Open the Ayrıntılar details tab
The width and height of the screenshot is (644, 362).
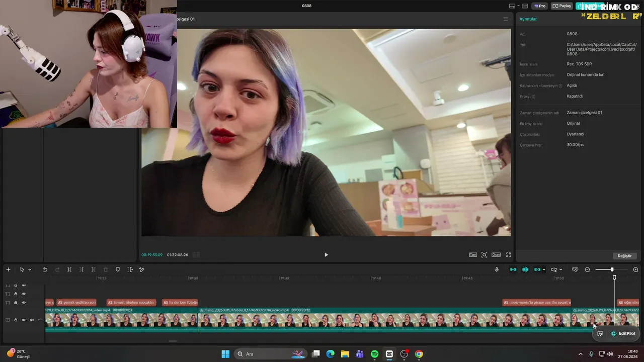(528, 19)
